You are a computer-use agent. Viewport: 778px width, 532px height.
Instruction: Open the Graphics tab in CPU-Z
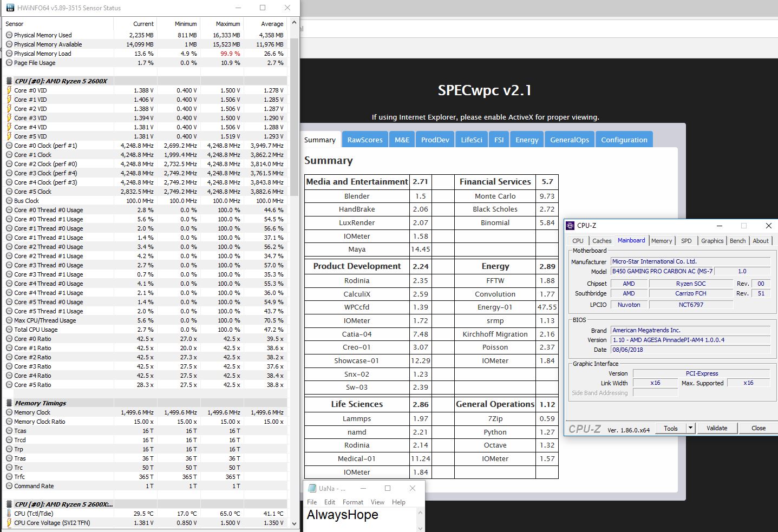point(712,241)
